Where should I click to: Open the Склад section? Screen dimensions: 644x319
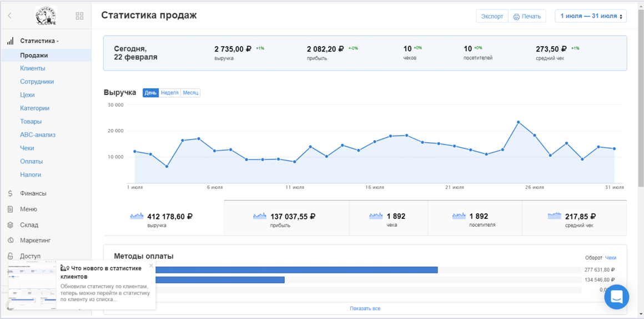29,225
